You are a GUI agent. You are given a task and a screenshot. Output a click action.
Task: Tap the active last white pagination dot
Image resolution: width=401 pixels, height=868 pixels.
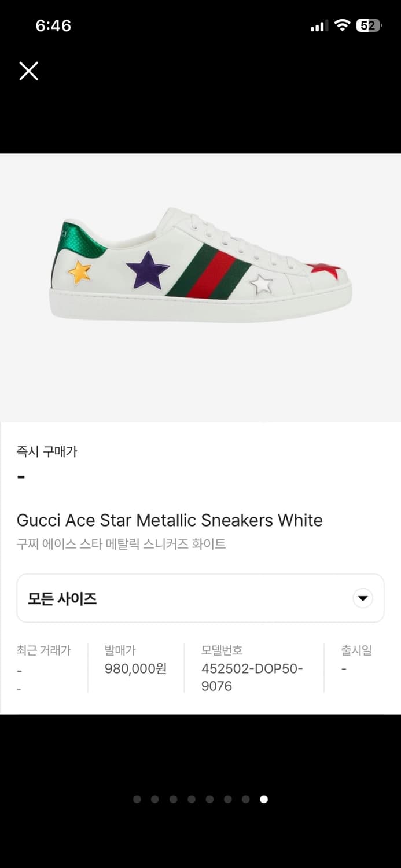[264, 799]
